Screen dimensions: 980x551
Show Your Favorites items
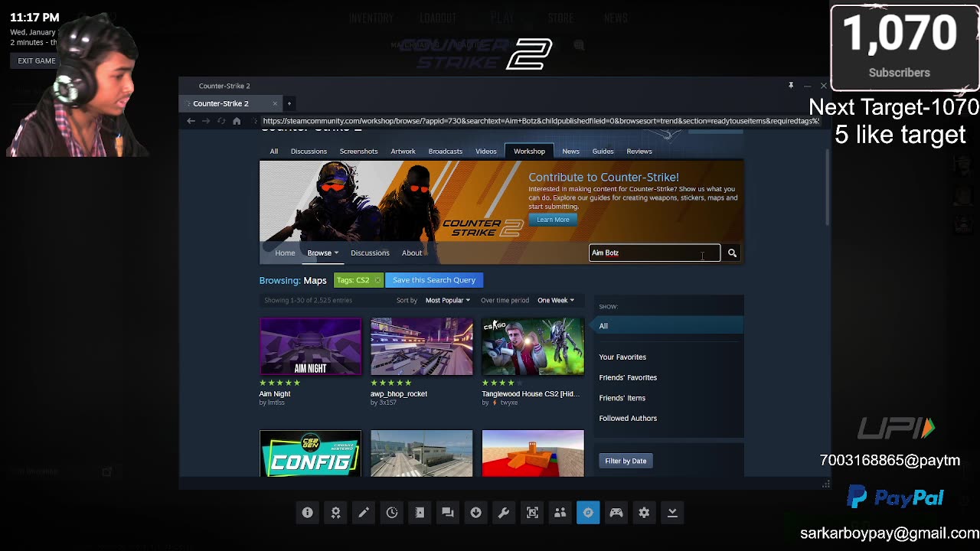point(622,357)
